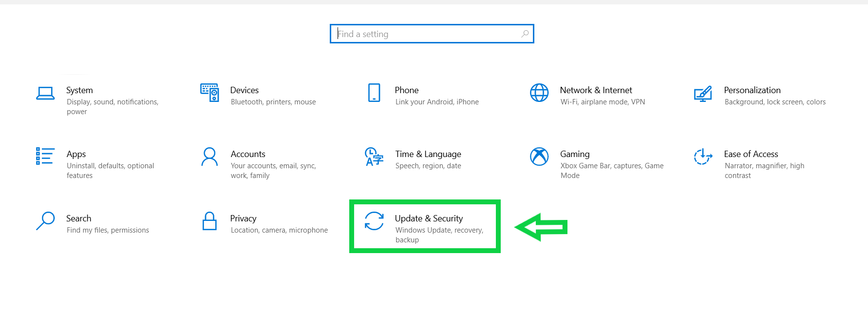Select the Time & Language icon

[374, 157]
